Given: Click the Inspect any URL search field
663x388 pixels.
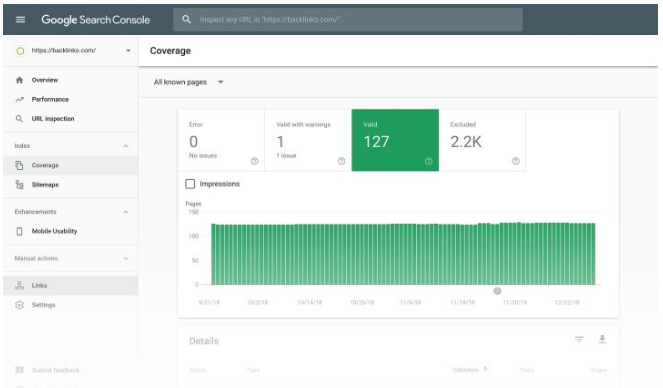Looking at the screenshot, I should click(348, 19).
